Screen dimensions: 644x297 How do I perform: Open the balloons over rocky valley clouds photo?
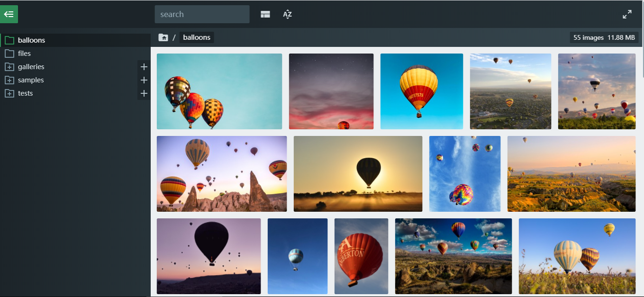point(454,256)
